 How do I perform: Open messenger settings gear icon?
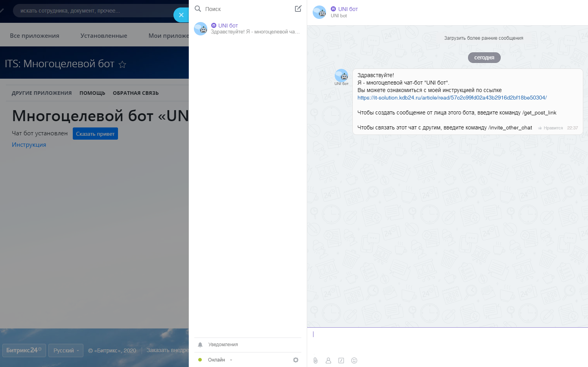pos(296,360)
